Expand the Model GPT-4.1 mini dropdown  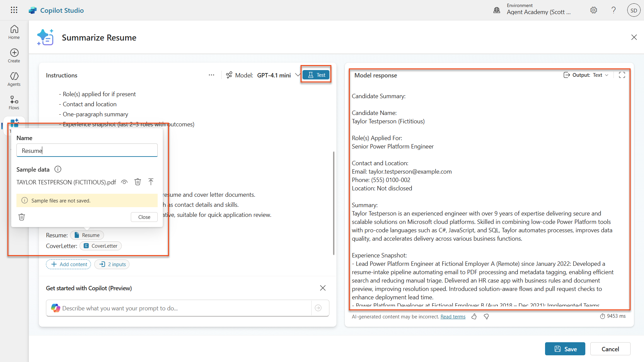[x=297, y=75]
